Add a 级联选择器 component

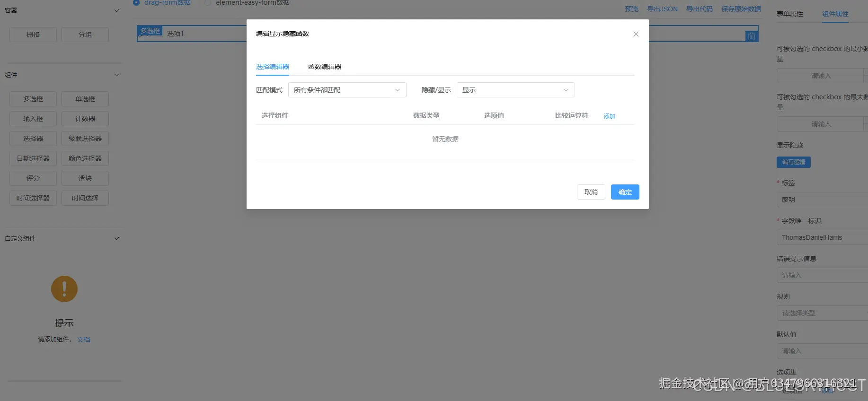click(85, 139)
